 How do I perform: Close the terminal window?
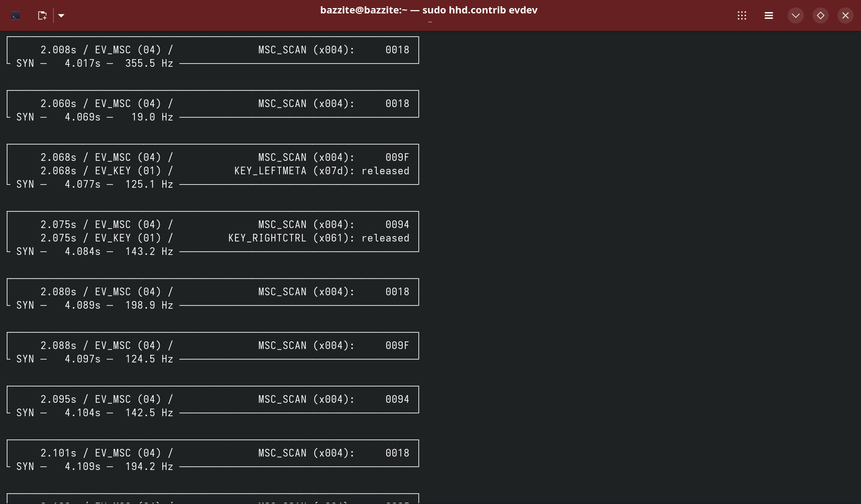tap(845, 16)
